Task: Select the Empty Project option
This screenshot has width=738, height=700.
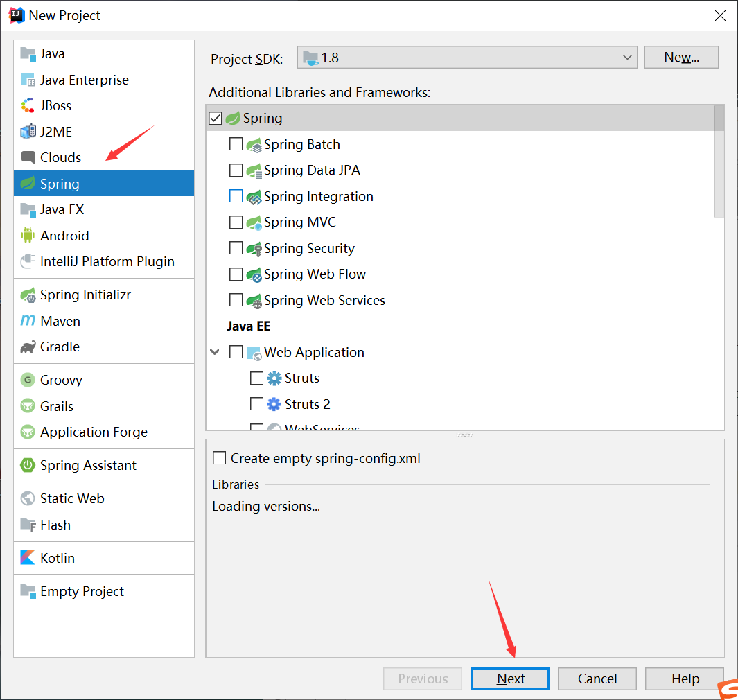Action: pyautogui.click(x=104, y=591)
